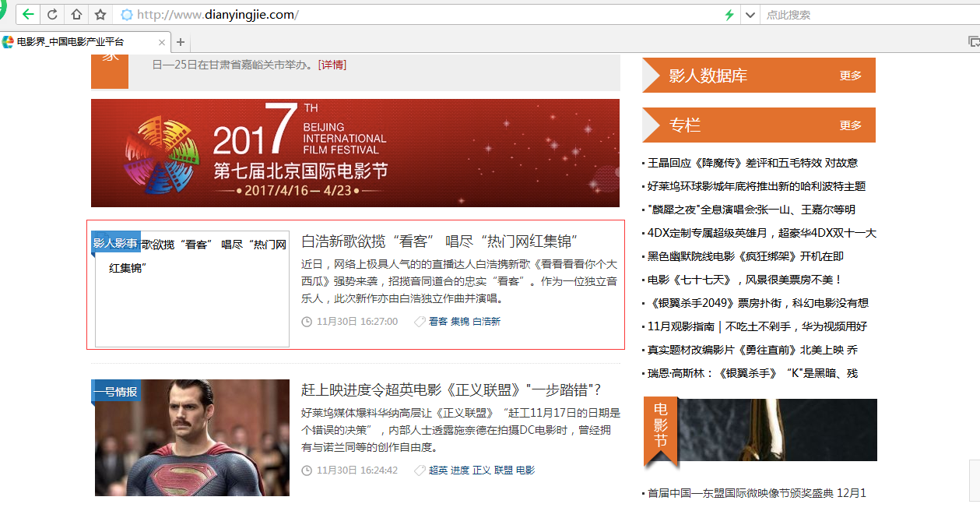Open 《银翼杀手2049》票房扑街 column link
This screenshot has width=980, height=511.
click(x=758, y=303)
